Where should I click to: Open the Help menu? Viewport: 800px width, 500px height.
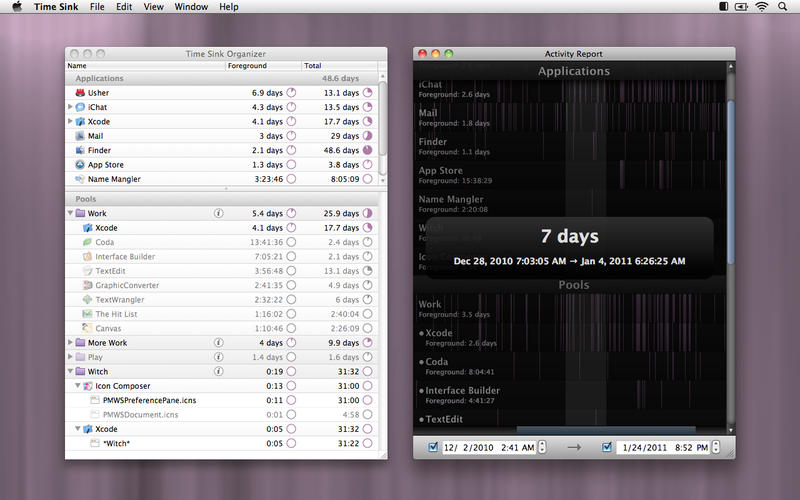pyautogui.click(x=229, y=7)
